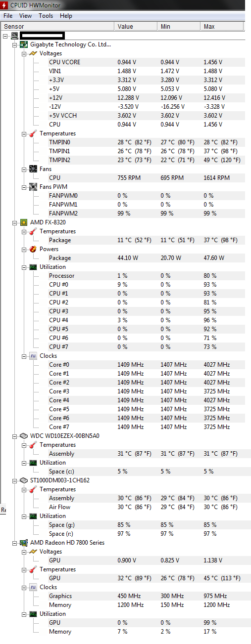Collapse the Clocks group under AMD FX-8320
The height and width of the screenshot is (644, 251).
[23, 356]
